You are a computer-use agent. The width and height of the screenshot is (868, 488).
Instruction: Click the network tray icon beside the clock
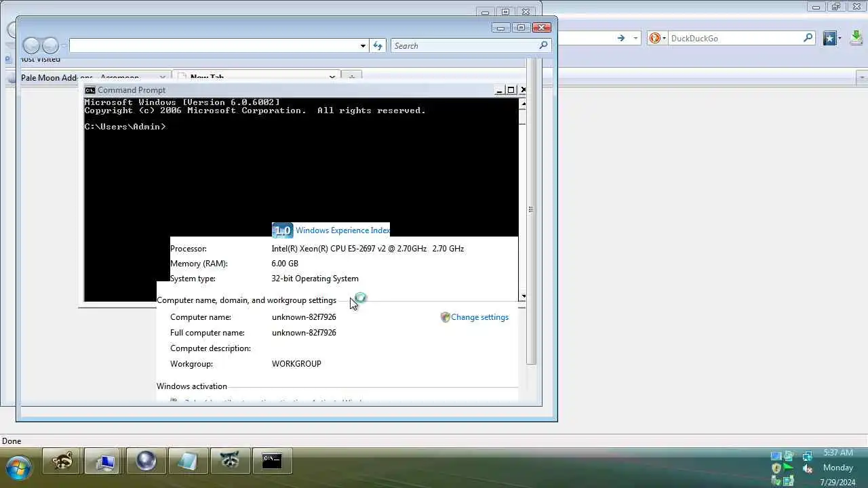coord(807,456)
